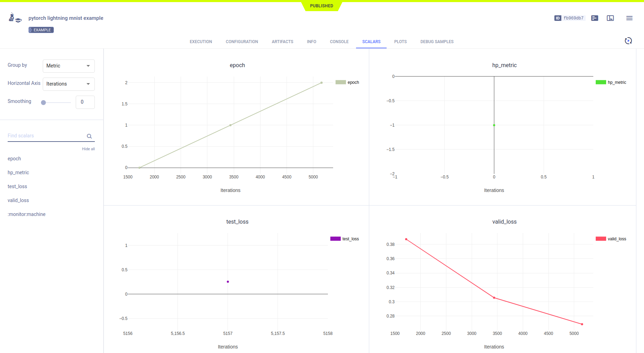Click the experiment ID badge icon

click(558, 18)
